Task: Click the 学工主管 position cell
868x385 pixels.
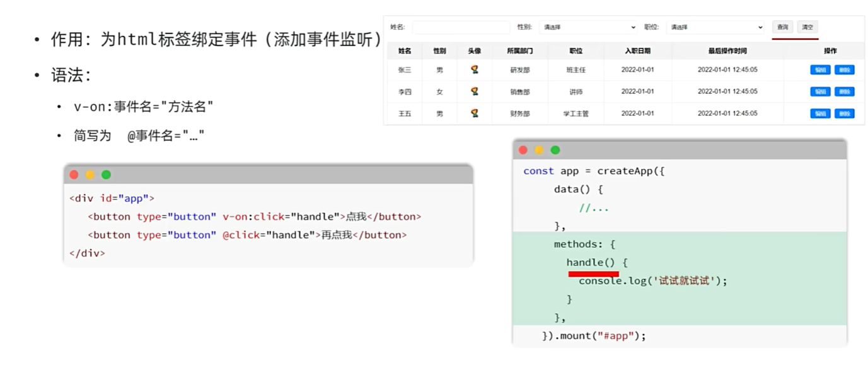Action: (x=576, y=114)
